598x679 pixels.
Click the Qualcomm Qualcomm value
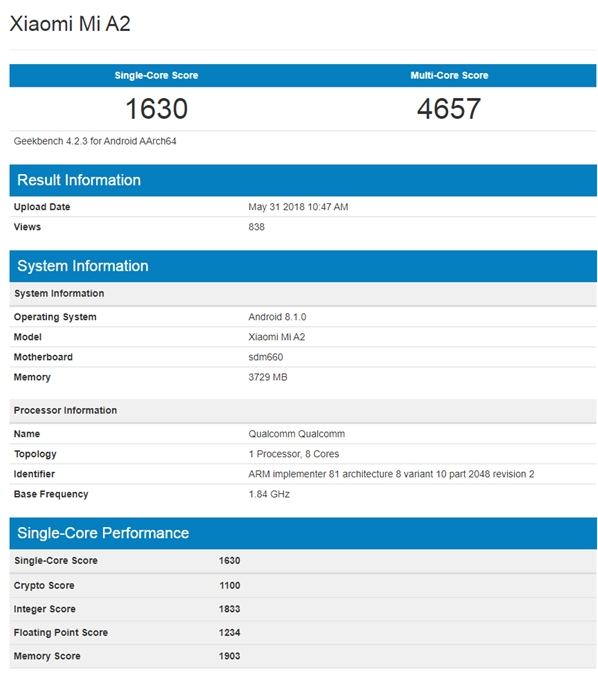[x=297, y=434]
